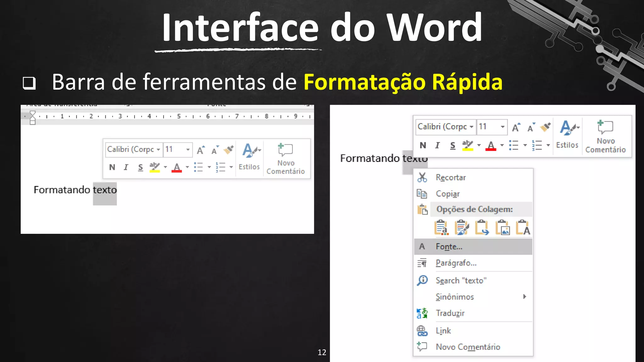Paste keeping source formatting icon

pyautogui.click(x=441, y=227)
